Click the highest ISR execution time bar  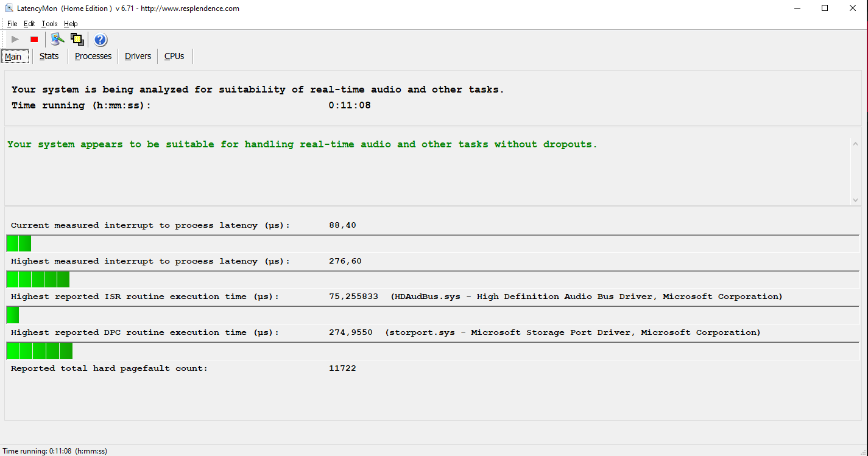[x=432, y=315]
